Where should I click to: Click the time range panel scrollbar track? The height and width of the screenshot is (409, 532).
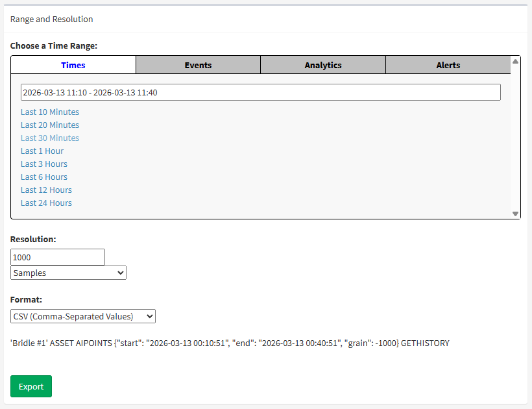point(516,136)
